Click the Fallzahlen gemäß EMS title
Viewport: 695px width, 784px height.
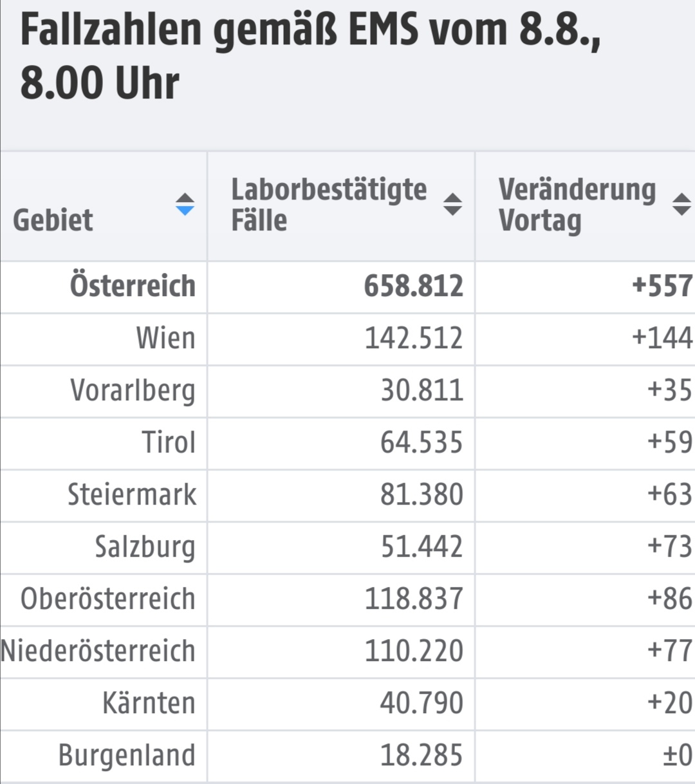[311, 56]
